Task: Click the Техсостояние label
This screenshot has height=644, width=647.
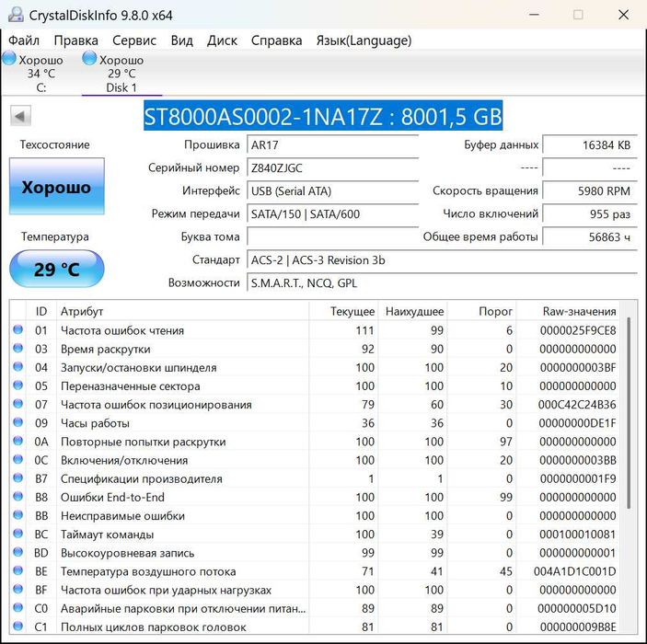Action: point(55,144)
